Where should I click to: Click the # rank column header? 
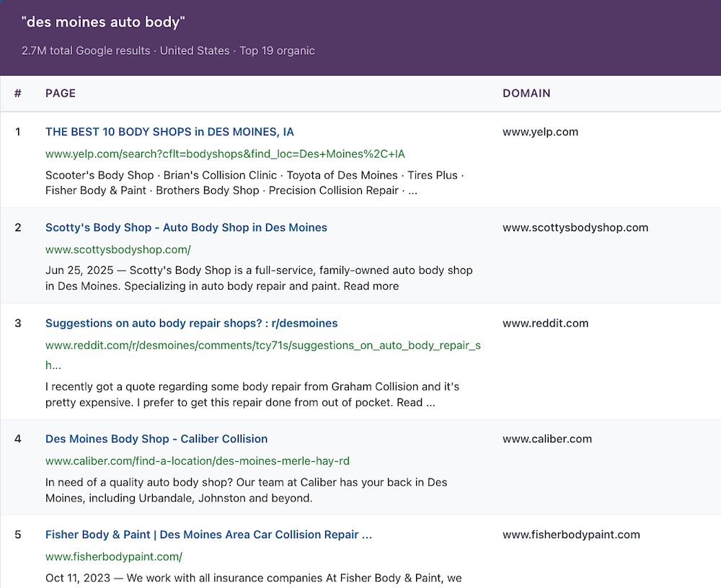[x=18, y=94]
